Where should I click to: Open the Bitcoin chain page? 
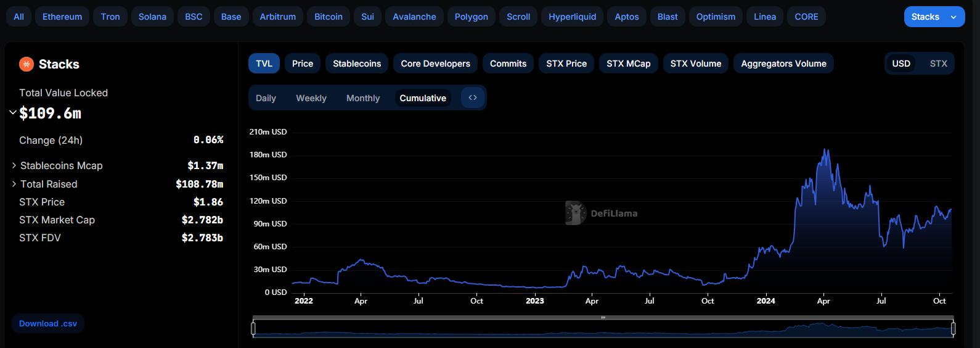pos(329,17)
